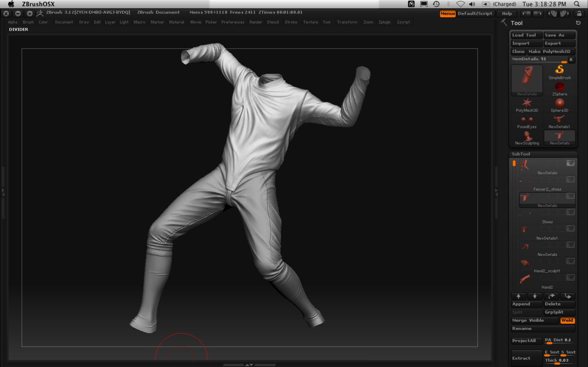Click the Tool palette refresh icon
Image resolution: width=588 pixels, height=367 pixels.
click(x=578, y=23)
